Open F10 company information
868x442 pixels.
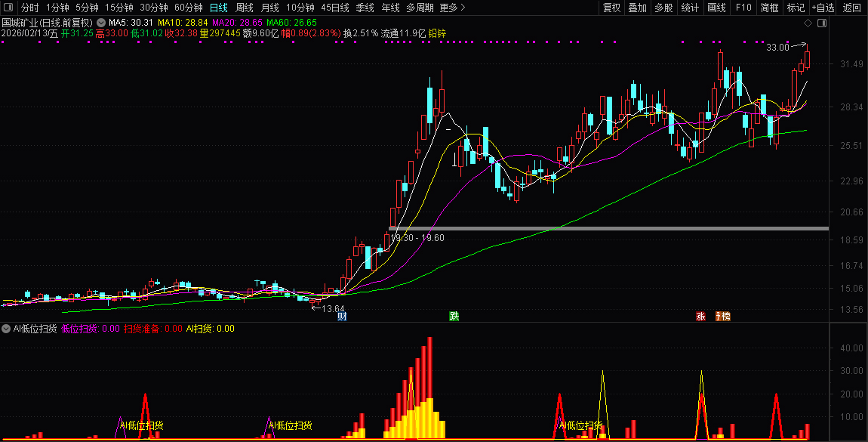point(743,8)
